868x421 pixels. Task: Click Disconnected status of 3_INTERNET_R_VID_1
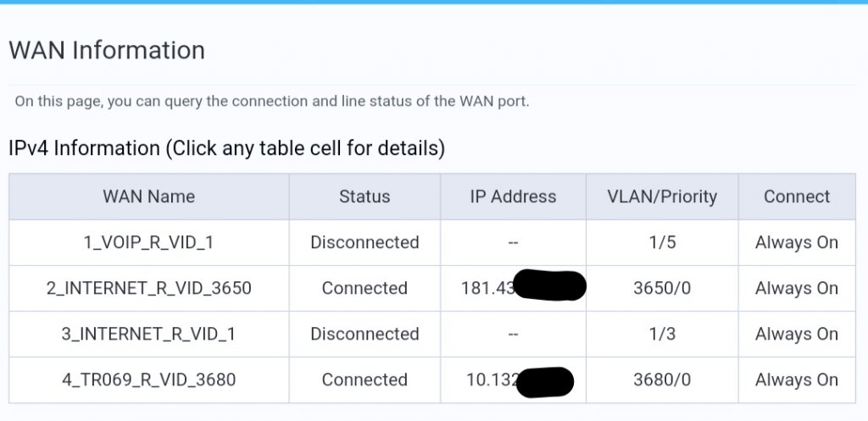click(364, 334)
